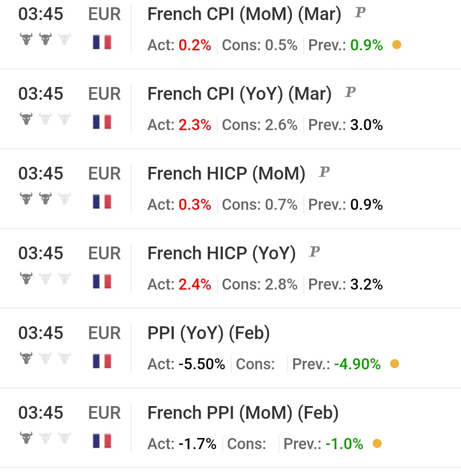Tap the French flag in French CPI (MoM) row
461x476 pixels.
click(102, 42)
